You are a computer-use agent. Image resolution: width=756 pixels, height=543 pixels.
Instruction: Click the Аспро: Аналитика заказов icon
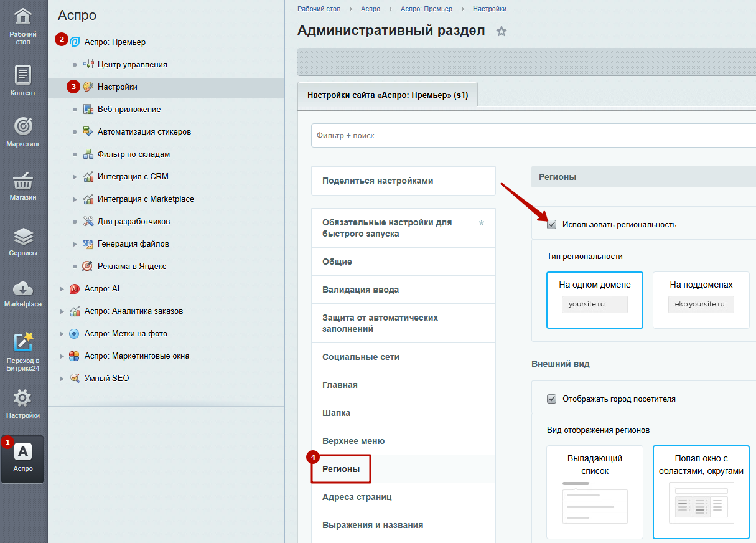click(75, 311)
